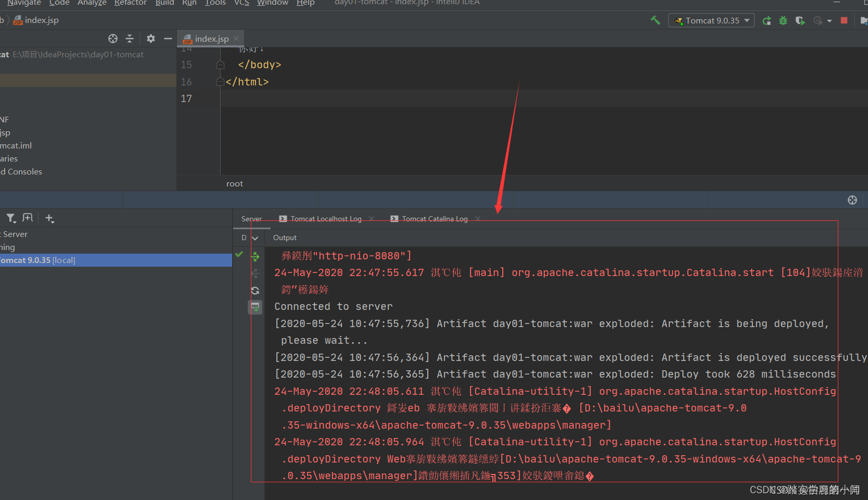Image resolution: width=868 pixels, height=500 pixels.
Task: Close the index.jsp editor tab
Action: (236, 39)
